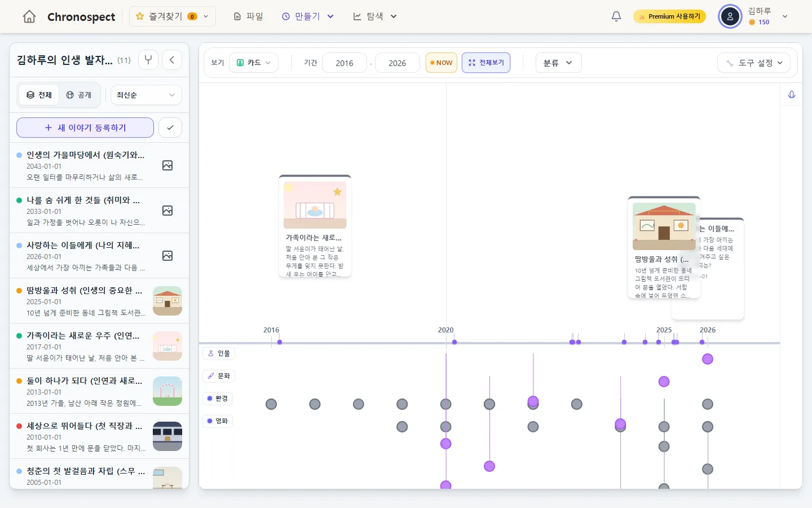
Task: Select the 공개 tab
Action: 79,95
